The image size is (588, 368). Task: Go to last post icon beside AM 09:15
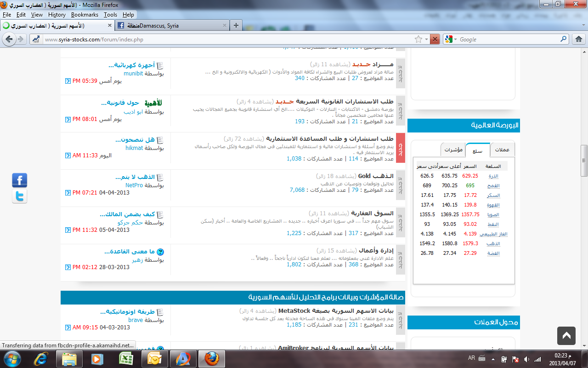[x=68, y=328]
